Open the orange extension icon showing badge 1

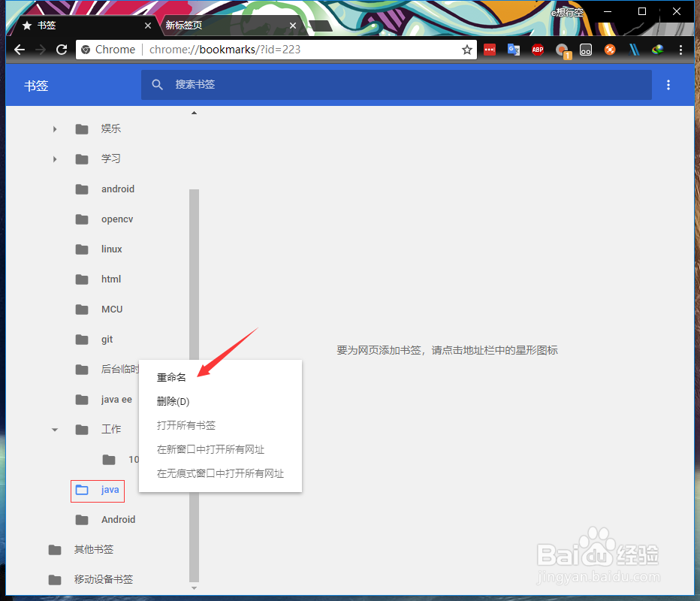[x=562, y=50]
